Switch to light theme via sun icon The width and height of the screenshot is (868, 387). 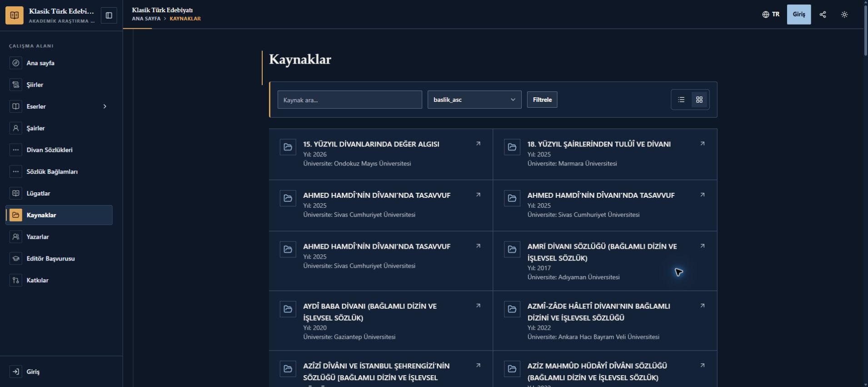[x=844, y=15]
